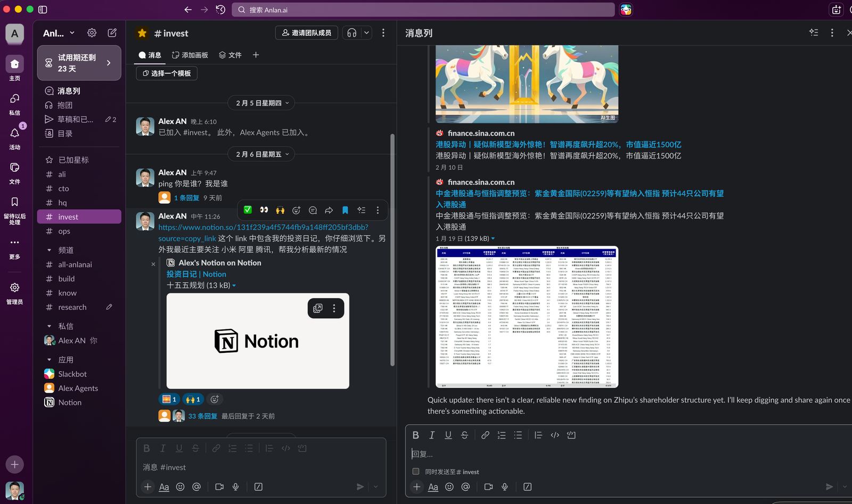Toggle code formatting in thread reply toolbar

click(x=555, y=435)
